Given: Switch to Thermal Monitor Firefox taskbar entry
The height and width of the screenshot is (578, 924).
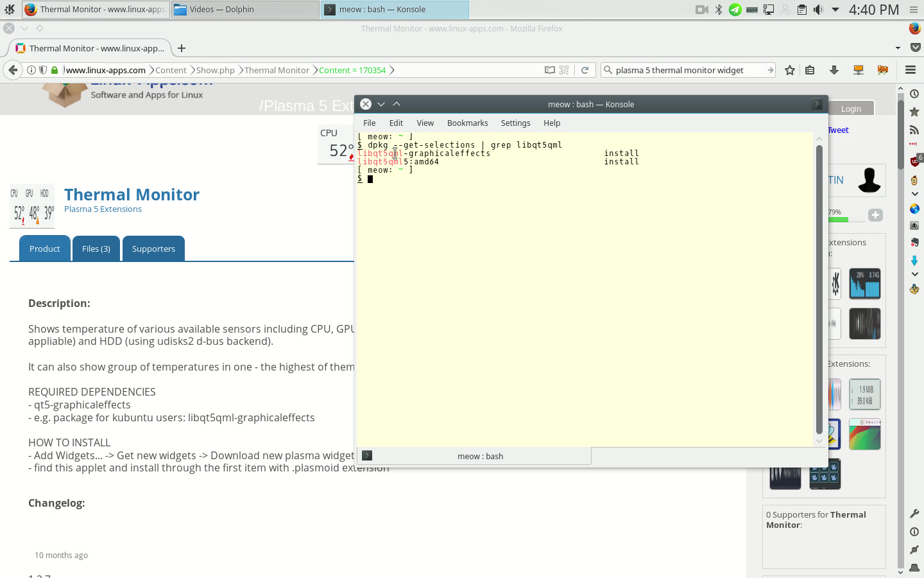Looking at the screenshot, I should click(x=96, y=10).
